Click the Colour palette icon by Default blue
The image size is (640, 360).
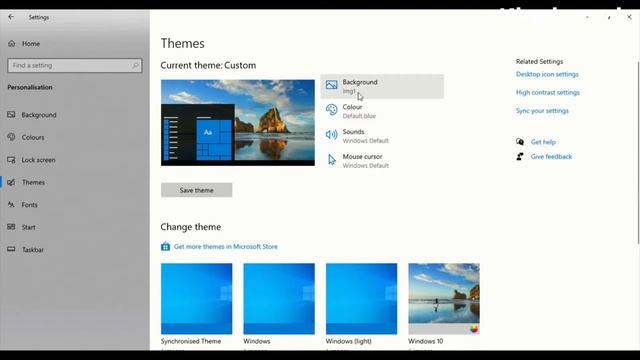pyautogui.click(x=331, y=110)
